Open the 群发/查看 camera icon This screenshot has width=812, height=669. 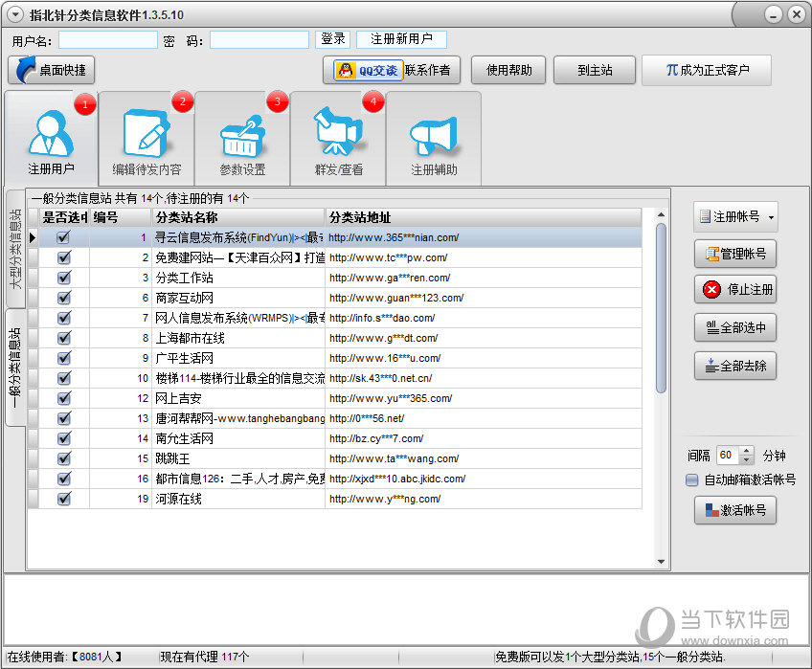pos(338,131)
